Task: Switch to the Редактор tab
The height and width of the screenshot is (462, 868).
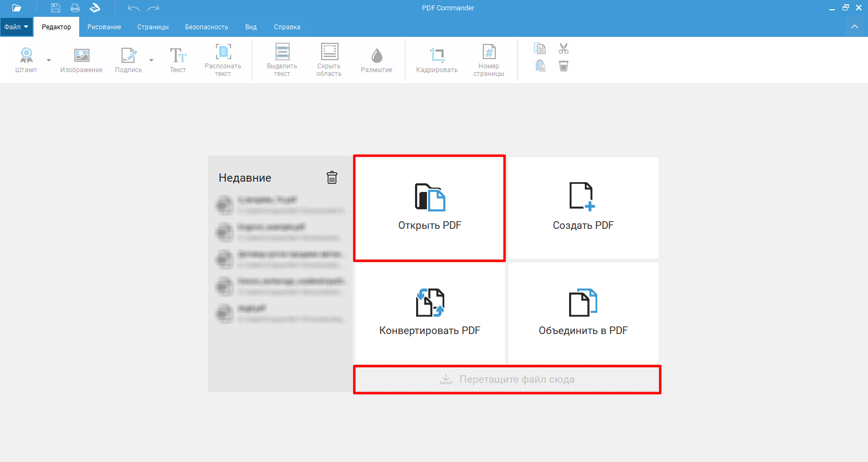Action: (x=56, y=27)
